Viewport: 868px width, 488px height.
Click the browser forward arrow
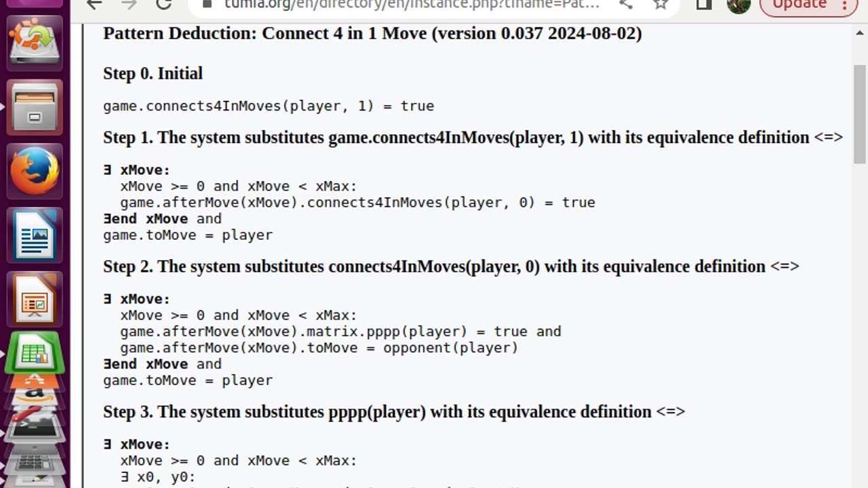[129, 4]
